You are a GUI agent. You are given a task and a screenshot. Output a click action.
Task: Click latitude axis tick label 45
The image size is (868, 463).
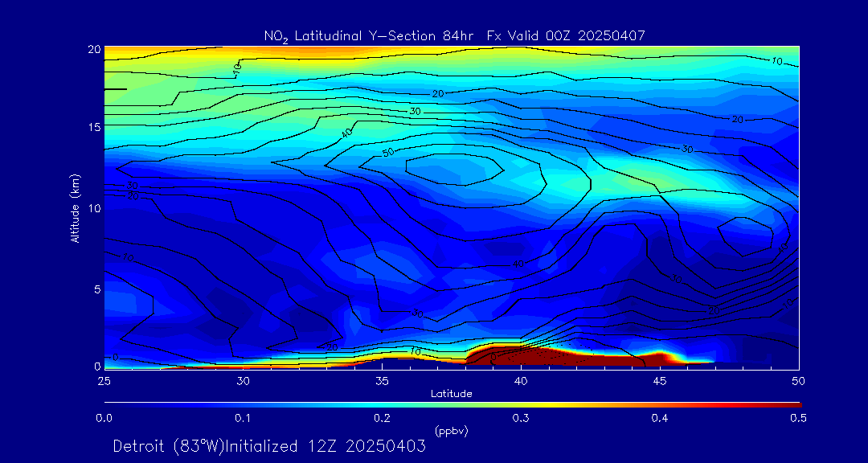click(659, 381)
